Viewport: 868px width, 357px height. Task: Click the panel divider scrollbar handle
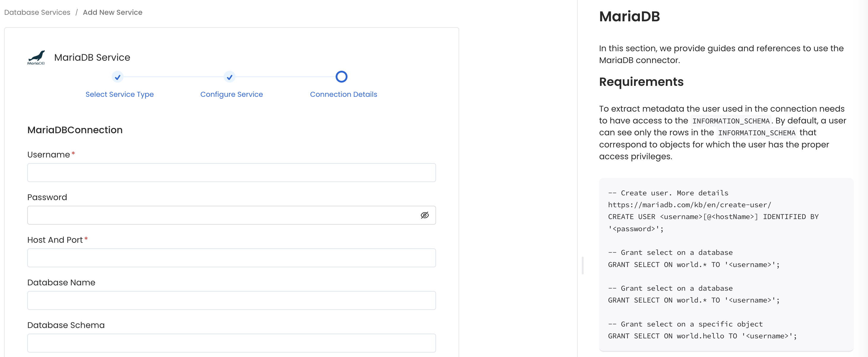click(x=583, y=266)
